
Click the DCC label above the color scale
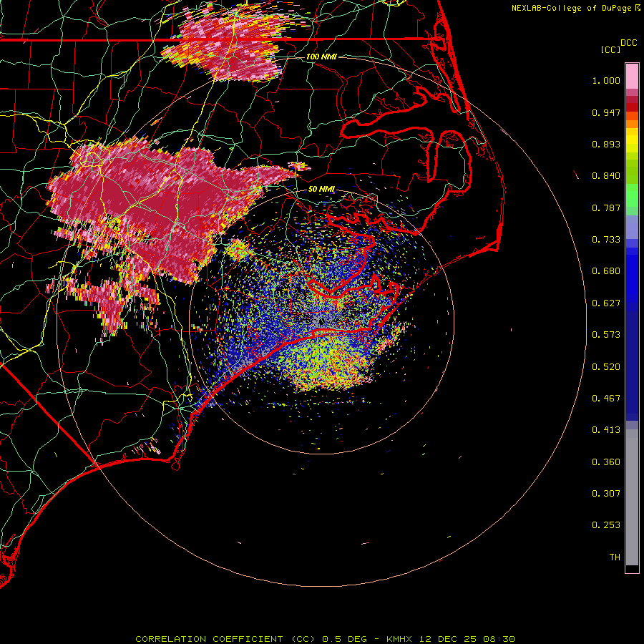[x=628, y=43]
